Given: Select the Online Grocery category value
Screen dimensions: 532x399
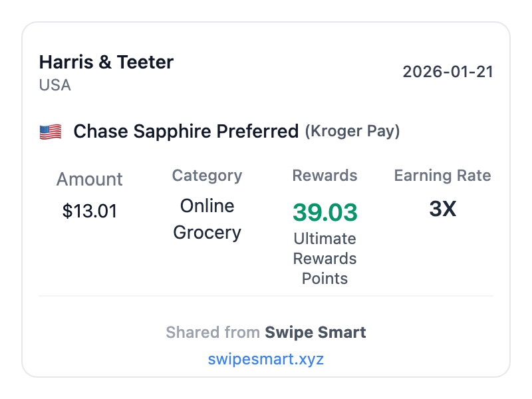Looking at the screenshot, I should pyautogui.click(x=207, y=219).
